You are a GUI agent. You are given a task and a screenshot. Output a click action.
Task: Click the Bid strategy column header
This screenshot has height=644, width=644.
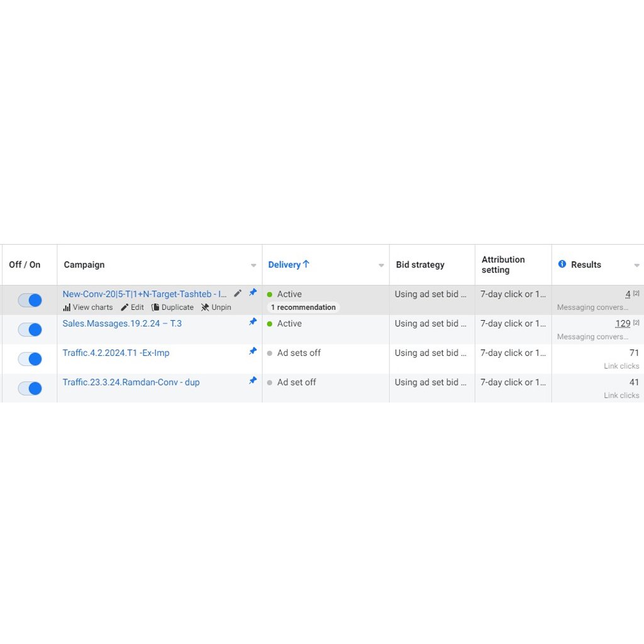tap(420, 265)
